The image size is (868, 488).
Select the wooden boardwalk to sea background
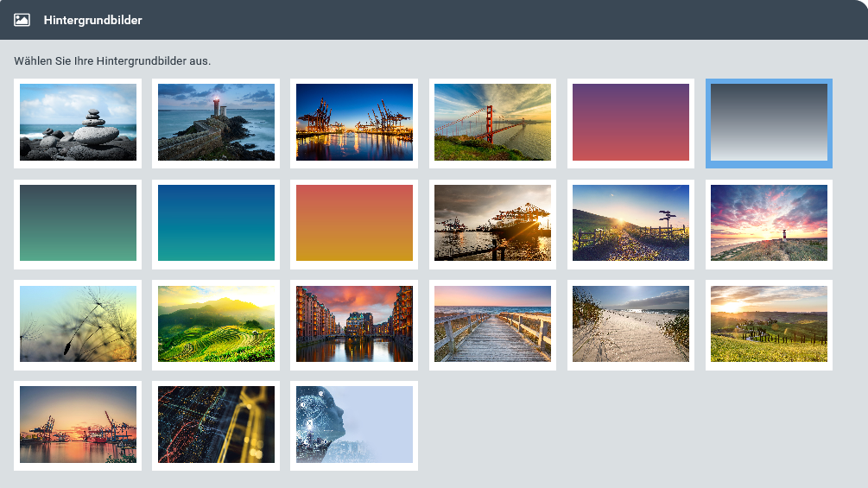tap(492, 324)
